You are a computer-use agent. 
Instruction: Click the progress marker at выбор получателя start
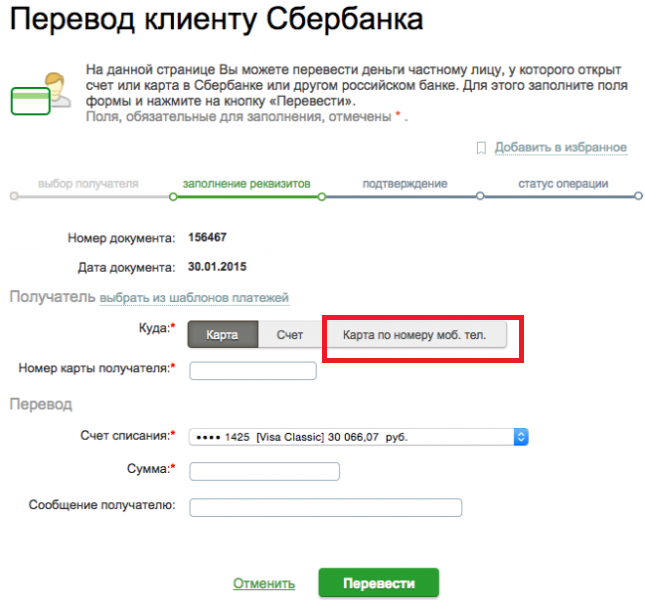point(14,196)
